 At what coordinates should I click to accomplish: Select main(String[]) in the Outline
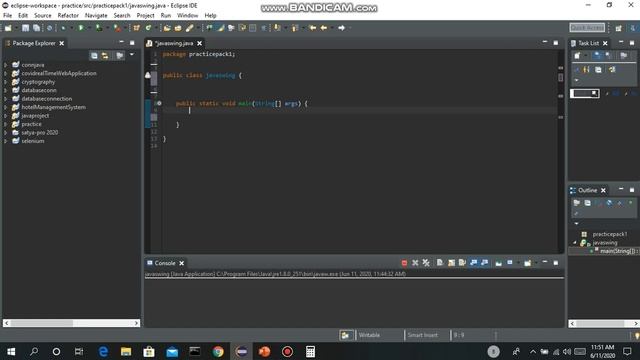click(619, 251)
